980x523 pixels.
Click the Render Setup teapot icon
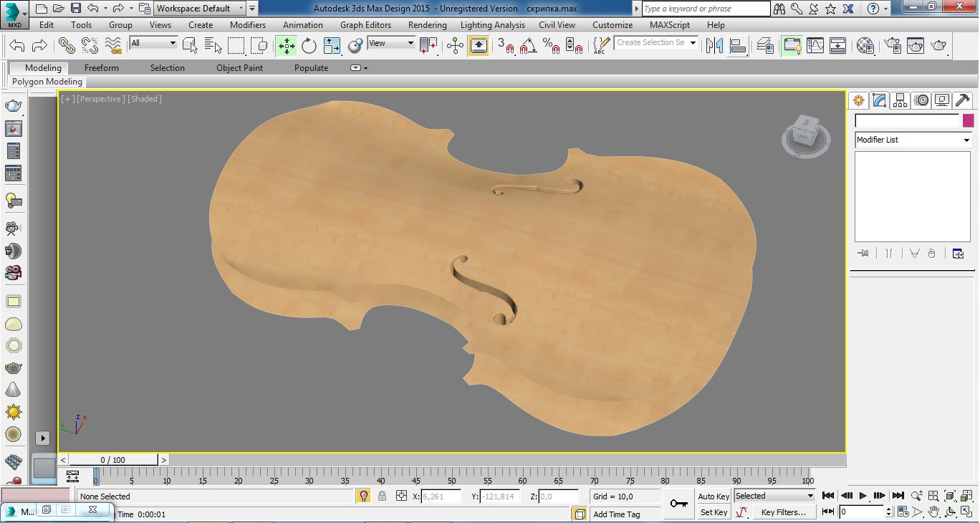click(x=893, y=46)
